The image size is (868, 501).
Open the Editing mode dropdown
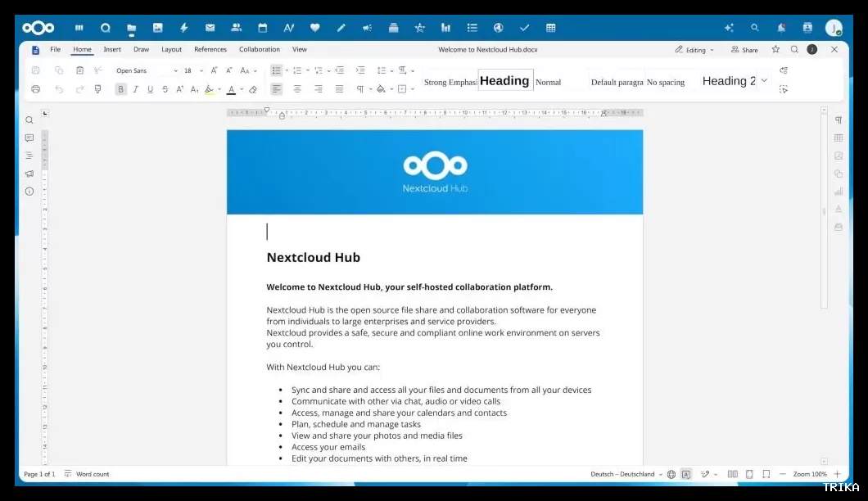click(694, 50)
